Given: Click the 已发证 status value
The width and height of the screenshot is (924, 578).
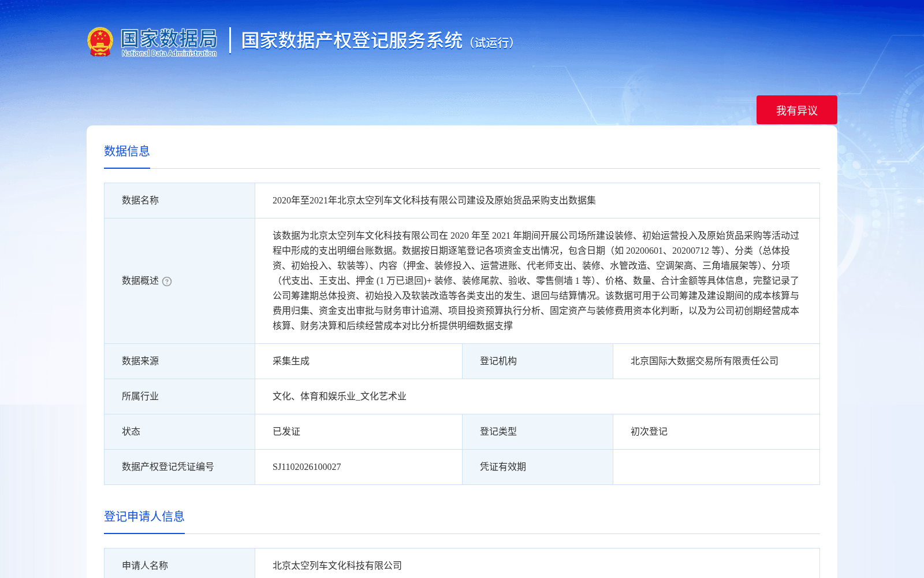Looking at the screenshot, I should click(x=286, y=432).
